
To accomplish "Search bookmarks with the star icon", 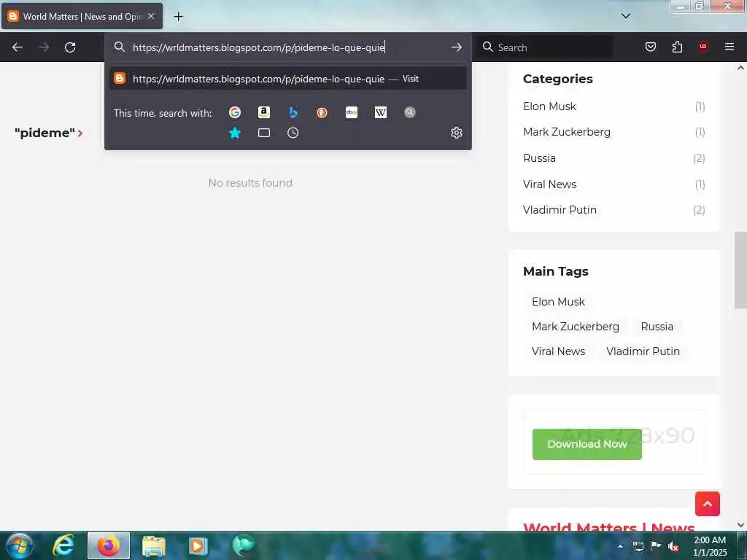I will [x=235, y=133].
